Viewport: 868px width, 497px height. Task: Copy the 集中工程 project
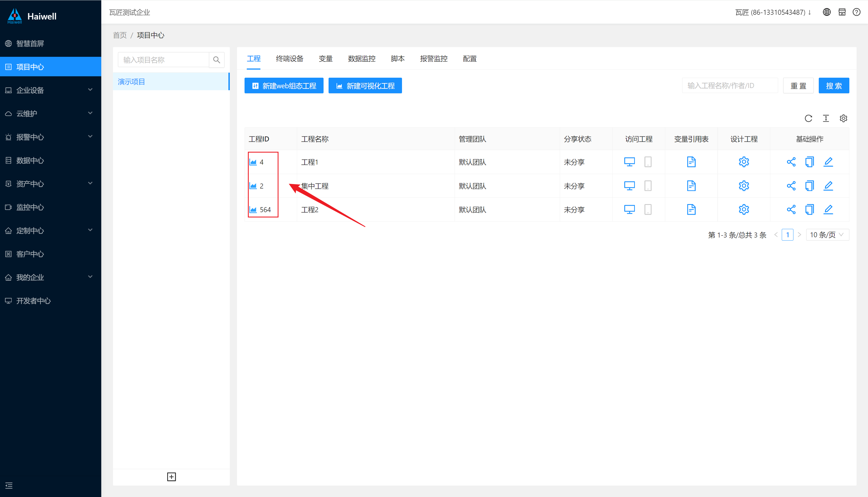coord(810,186)
